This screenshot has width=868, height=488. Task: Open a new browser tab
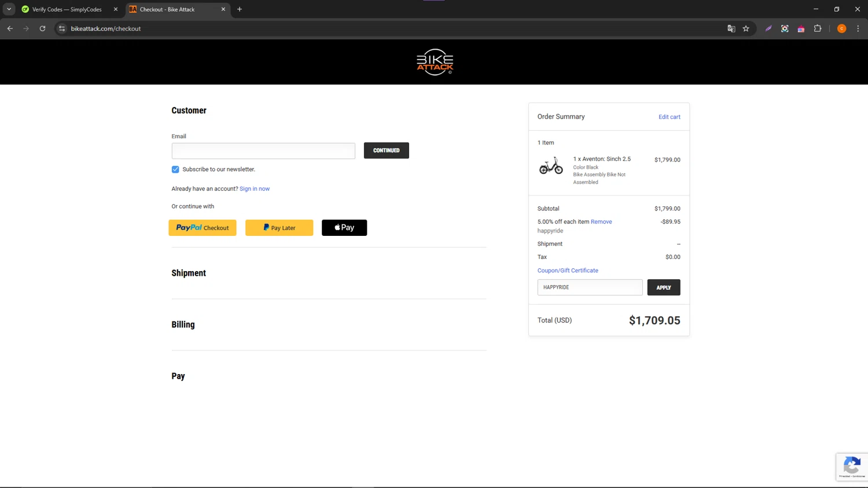[240, 9]
